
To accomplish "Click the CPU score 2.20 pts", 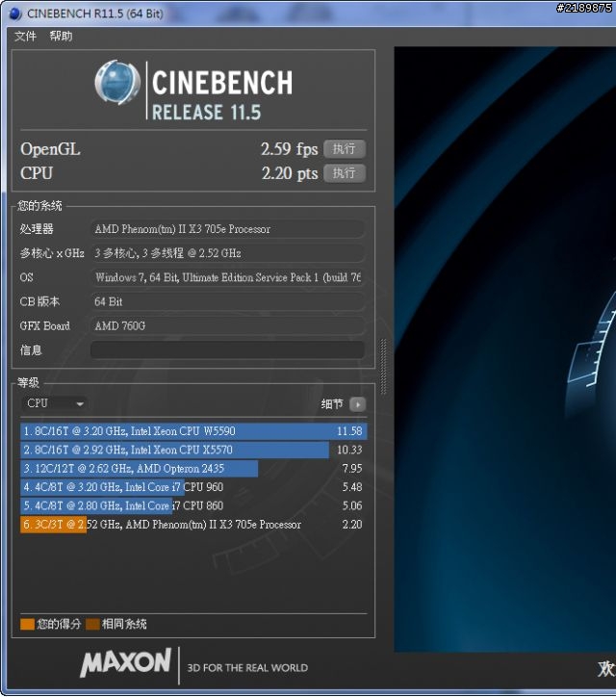I will tap(290, 173).
